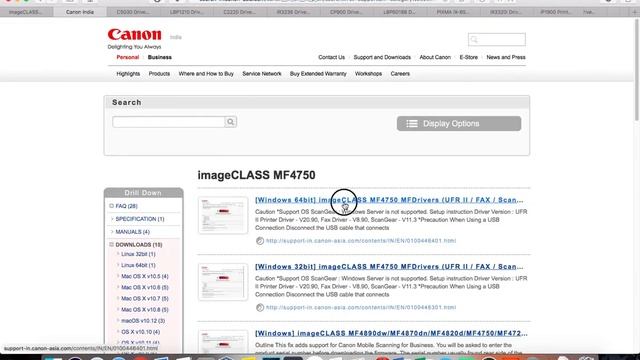Screen dimensions: 640x360
Task: Click the main Search text field
Action: 169,122
